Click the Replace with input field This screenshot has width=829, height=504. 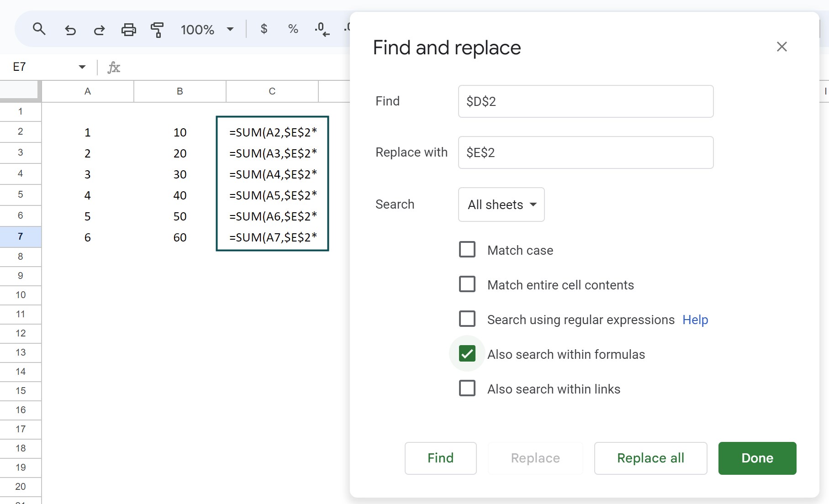586,152
